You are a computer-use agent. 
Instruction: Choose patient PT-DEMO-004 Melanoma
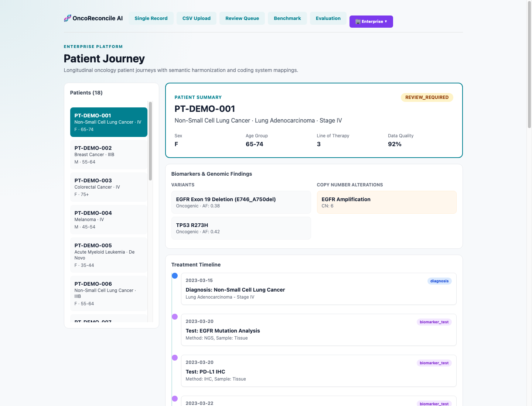(109, 220)
